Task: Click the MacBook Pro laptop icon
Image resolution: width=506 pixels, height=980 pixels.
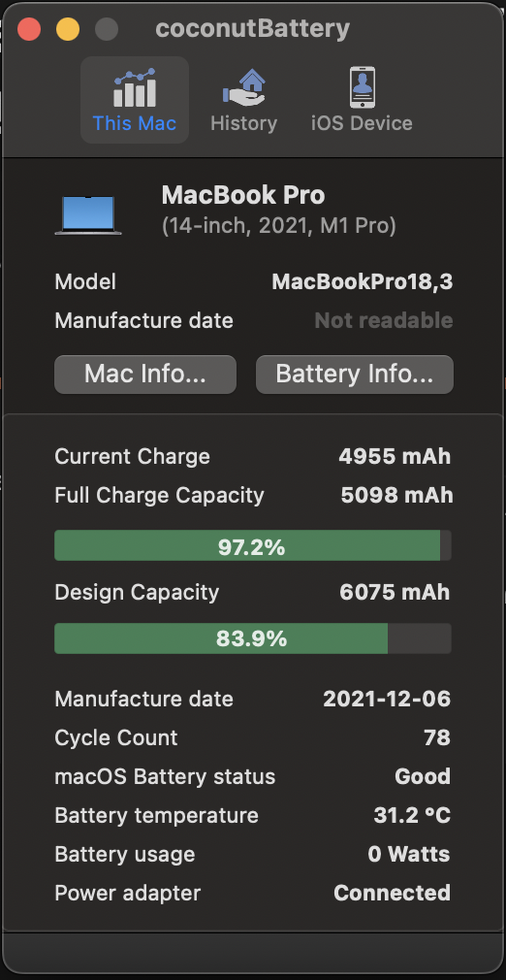Action: 88,215
